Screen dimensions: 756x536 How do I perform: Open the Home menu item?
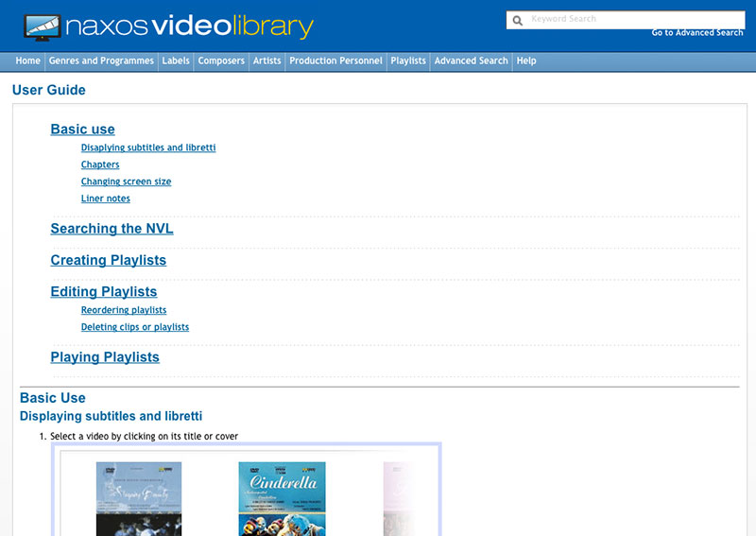coord(28,61)
